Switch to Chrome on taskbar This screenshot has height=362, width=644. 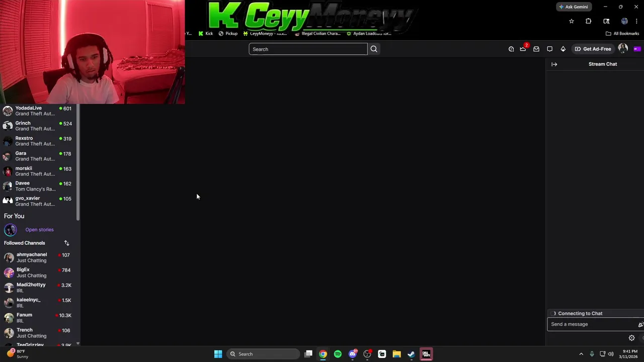point(323,354)
